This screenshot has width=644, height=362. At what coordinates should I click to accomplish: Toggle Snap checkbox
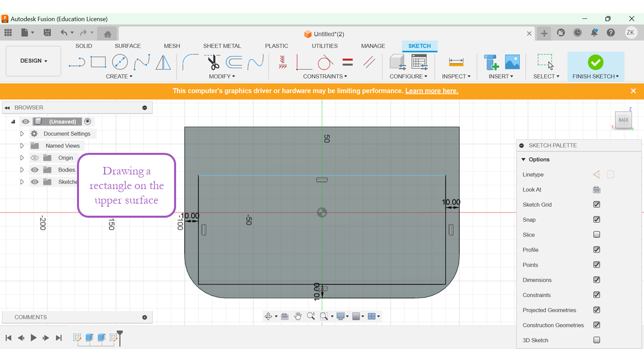point(597,220)
